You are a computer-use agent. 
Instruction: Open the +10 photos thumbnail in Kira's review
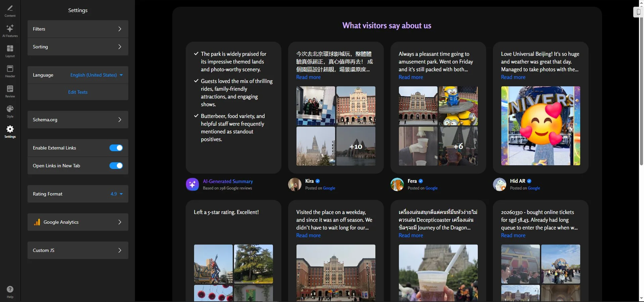[356, 146]
